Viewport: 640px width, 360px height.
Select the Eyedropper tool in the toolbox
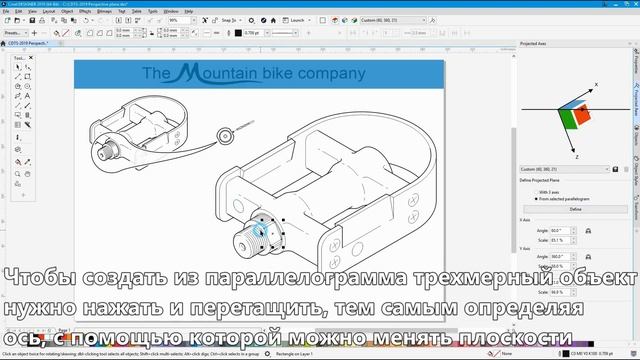pos(27,162)
